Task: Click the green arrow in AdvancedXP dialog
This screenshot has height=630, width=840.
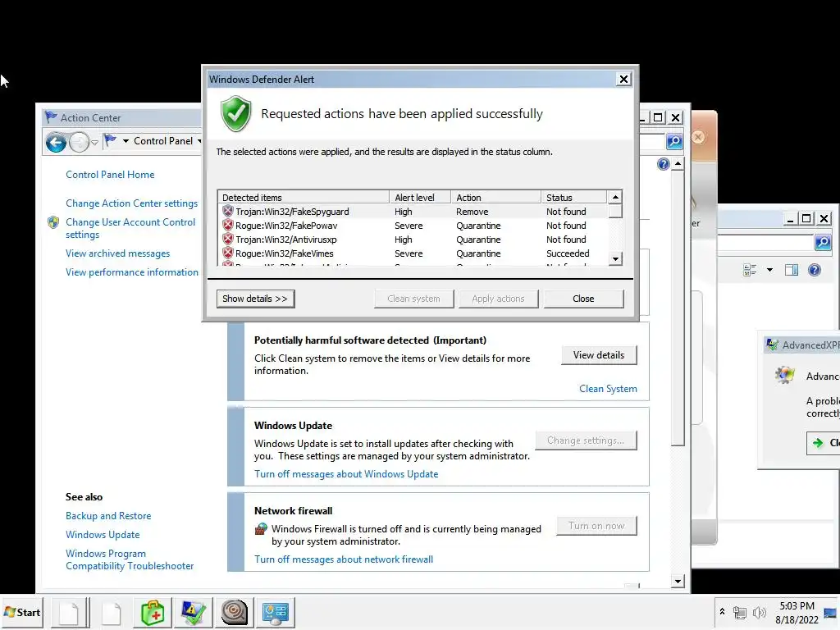Action: (x=818, y=442)
